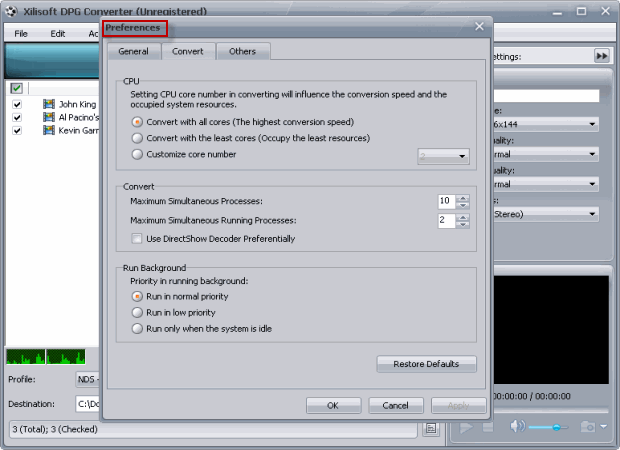This screenshot has width=620, height=450.
Task: Click the Maximum Simultaneous Processes value field
Action: click(446, 201)
